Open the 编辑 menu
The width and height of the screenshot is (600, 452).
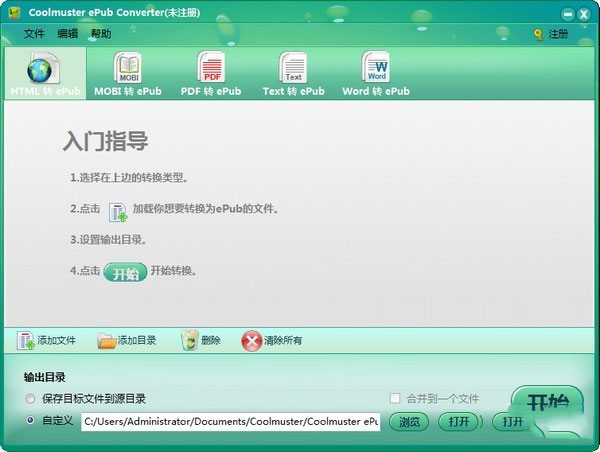point(68,34)
